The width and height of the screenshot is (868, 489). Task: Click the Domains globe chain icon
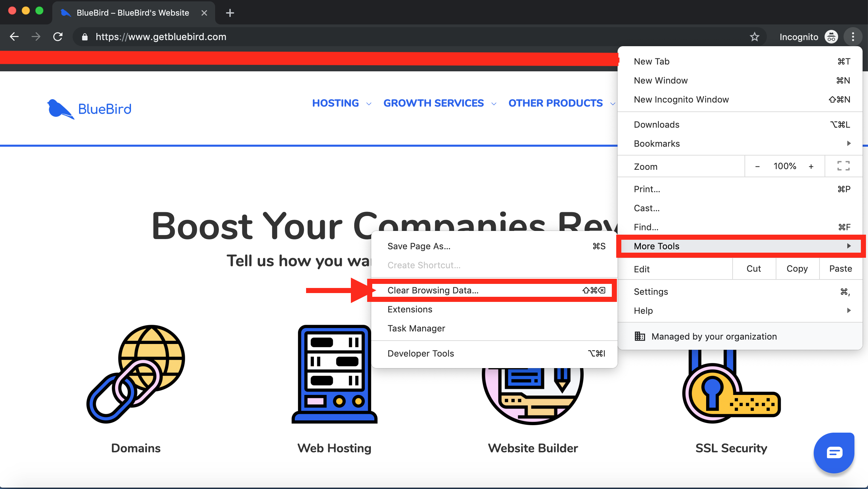coord(136,374)
